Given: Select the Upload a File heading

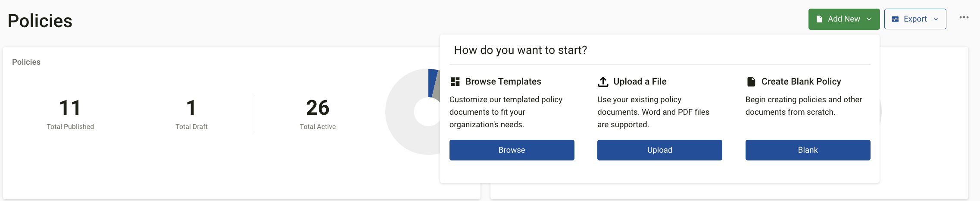Looking at the screenshot, I should pyautogui.click(x=640, y=82).
